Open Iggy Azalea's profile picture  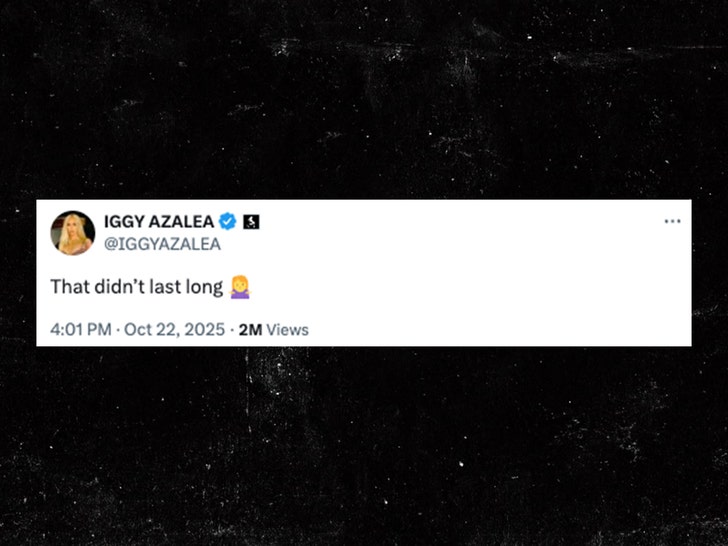73,232
